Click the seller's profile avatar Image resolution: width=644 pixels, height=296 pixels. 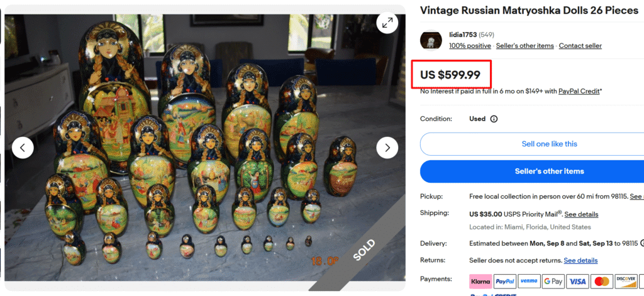[431, 40]
